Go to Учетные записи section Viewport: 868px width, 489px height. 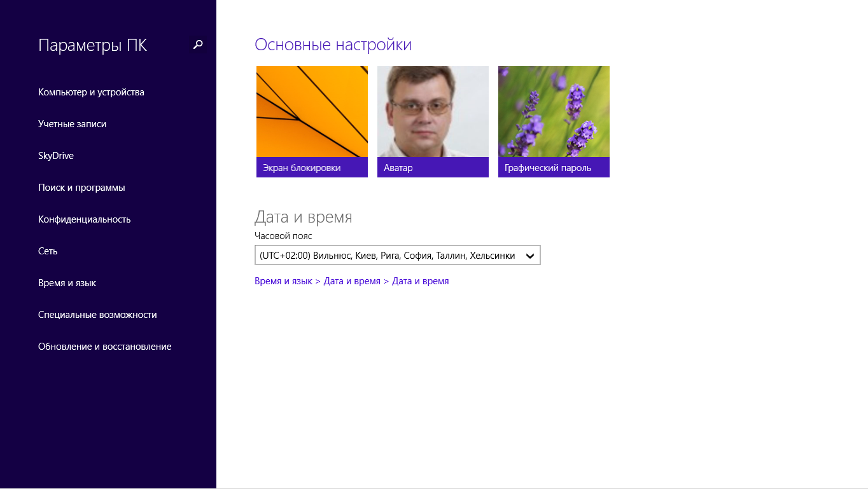coord(72,124)
